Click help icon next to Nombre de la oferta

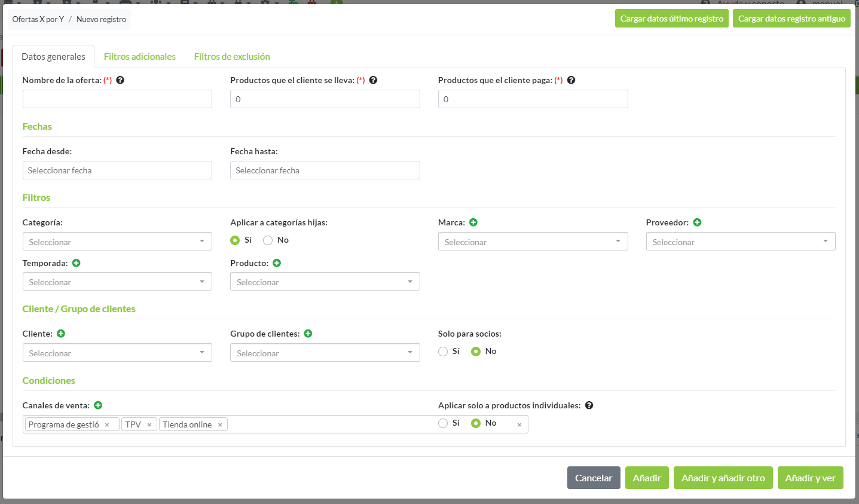120,80
